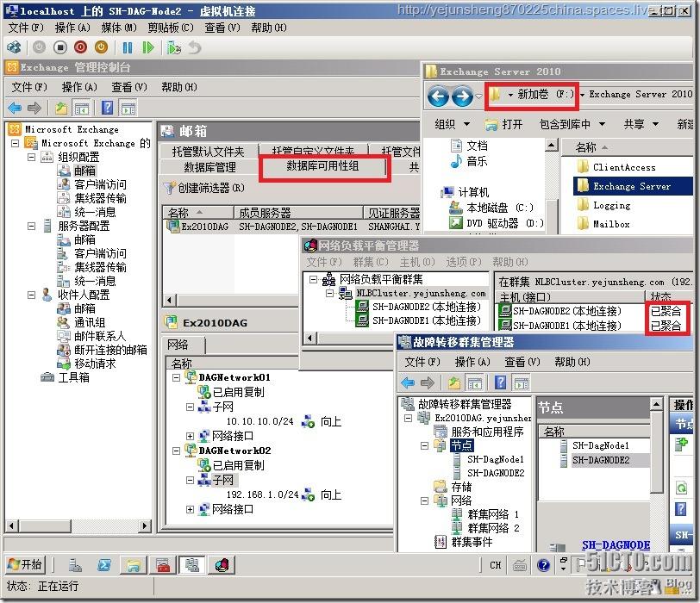This screenshot has width=700, height=603.
Task: Collapse 节点 node in Failover Cluster tree
Action: [424, 445]
